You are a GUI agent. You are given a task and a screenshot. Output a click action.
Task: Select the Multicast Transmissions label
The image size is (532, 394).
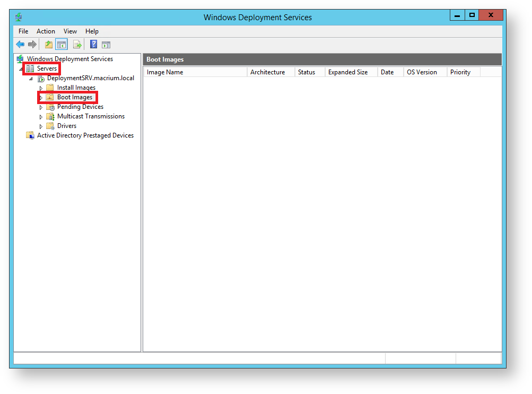[91, 116]
